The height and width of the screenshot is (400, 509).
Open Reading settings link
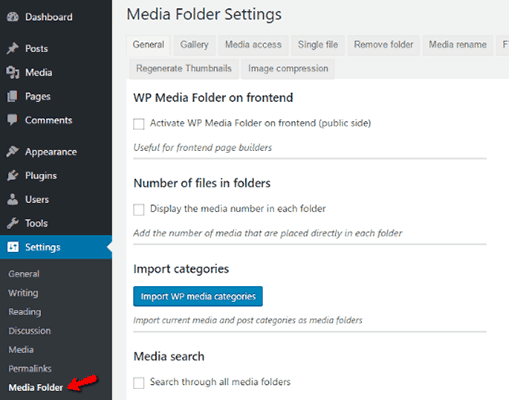pyautogui.click(x=25, y=312)
